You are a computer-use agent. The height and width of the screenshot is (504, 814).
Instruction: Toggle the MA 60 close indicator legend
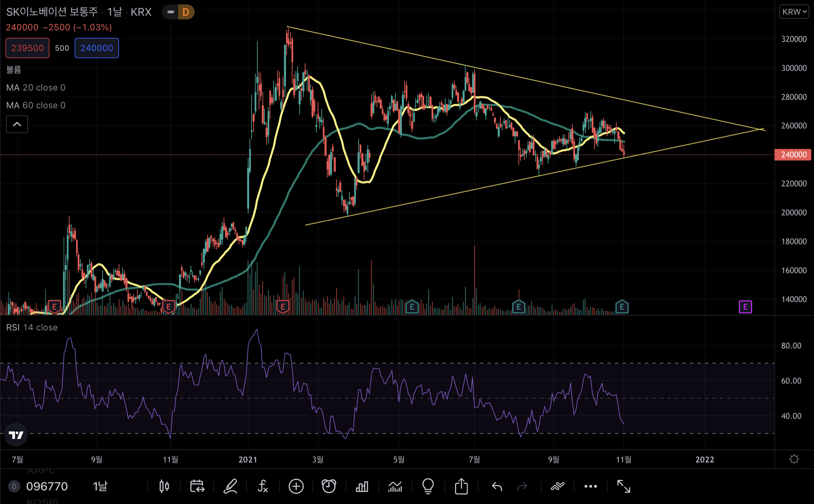[x=36, y=106]
